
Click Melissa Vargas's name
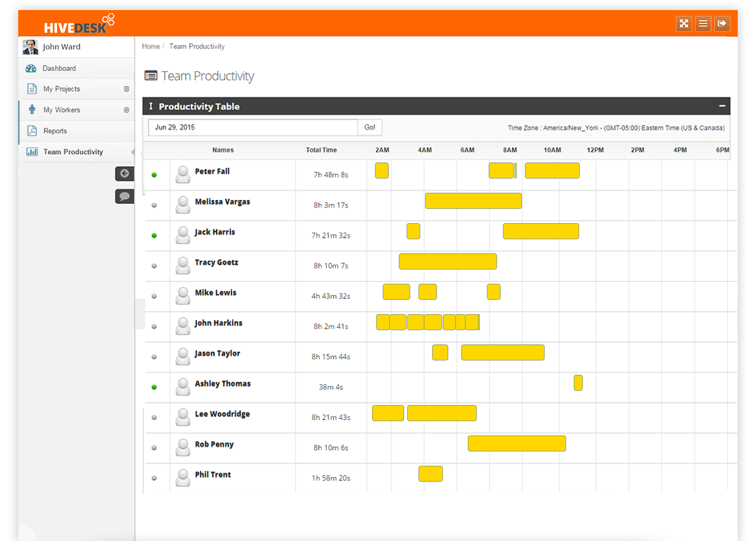coord(222,202)
